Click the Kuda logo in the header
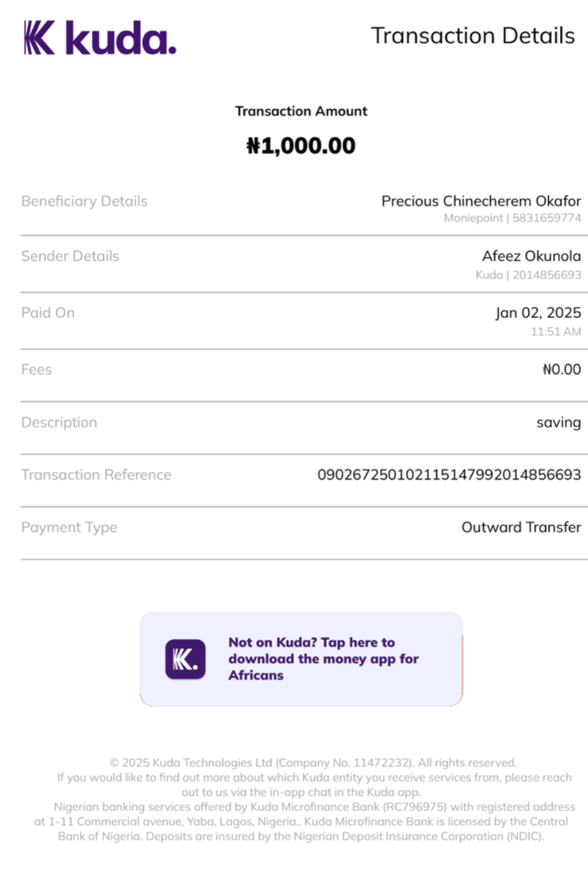The height and width of the screenshot is (878, 588). coord(100,37)
